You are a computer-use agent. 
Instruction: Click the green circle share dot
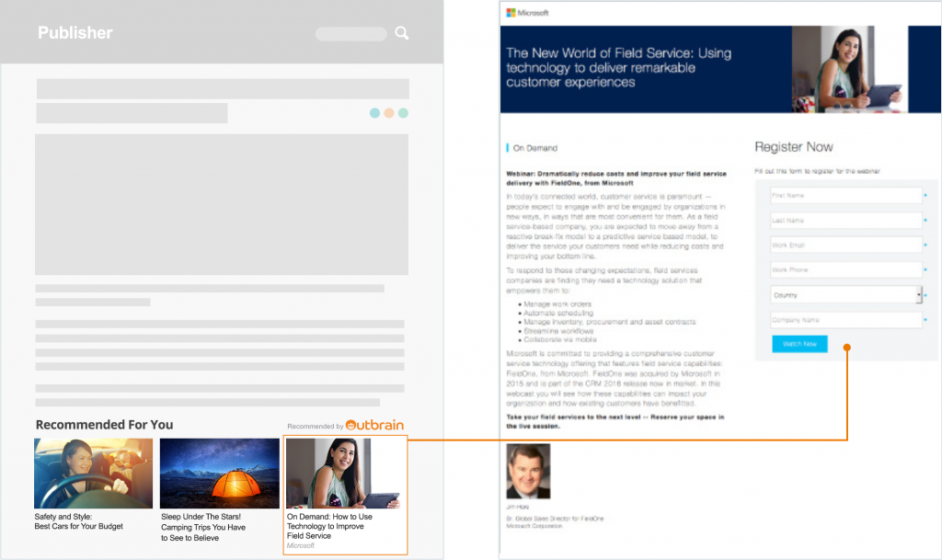tap(403, 113)
